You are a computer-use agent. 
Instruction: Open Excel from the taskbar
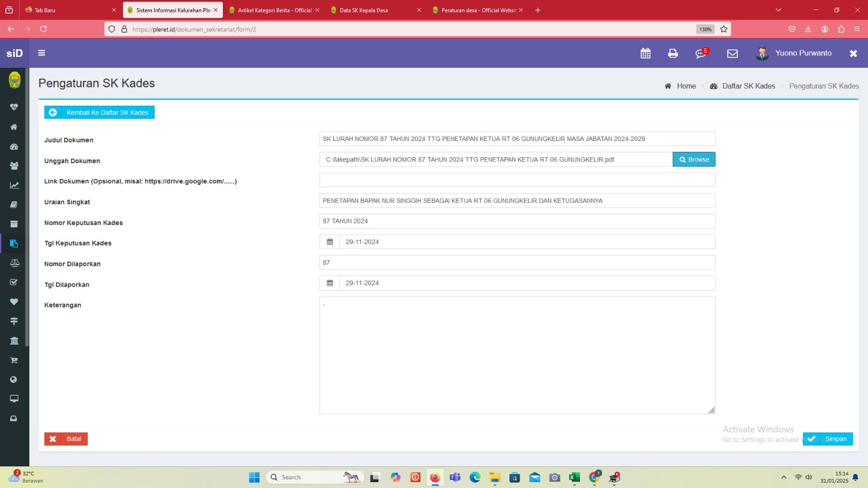[575, 477]
